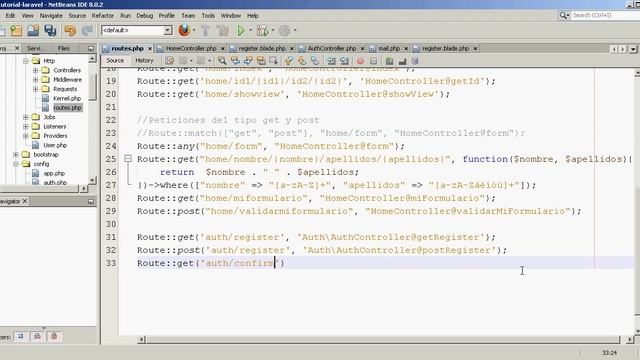The image size is (640, 360).
Task: Click the editor Last Edit icon
Action: coord(170,61)
